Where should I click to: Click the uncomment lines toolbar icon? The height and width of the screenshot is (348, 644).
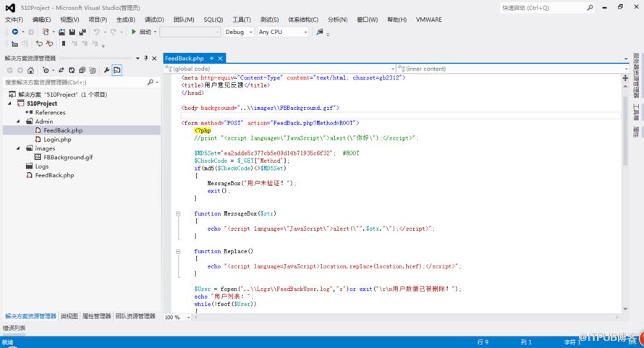pos(49,43)
